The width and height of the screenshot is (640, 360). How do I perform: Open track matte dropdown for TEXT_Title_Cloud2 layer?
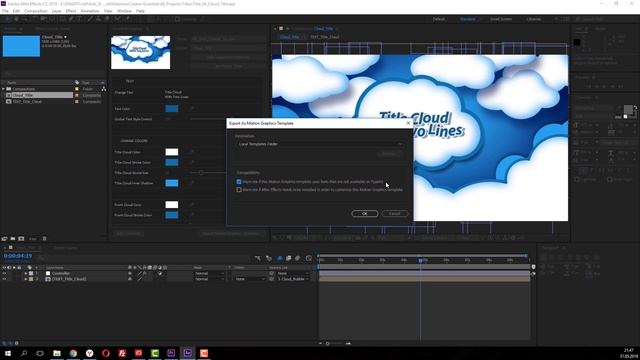tap(249, 279)
